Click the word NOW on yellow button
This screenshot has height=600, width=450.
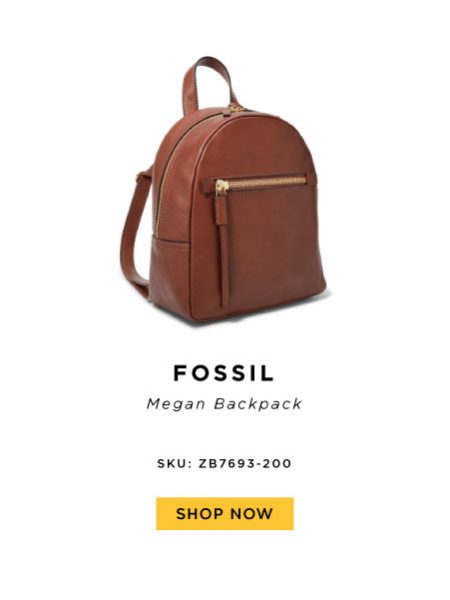pos(252,514)
